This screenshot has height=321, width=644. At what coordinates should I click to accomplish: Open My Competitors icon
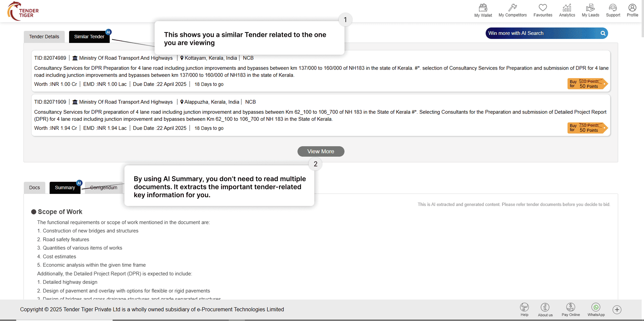point(513,8)
